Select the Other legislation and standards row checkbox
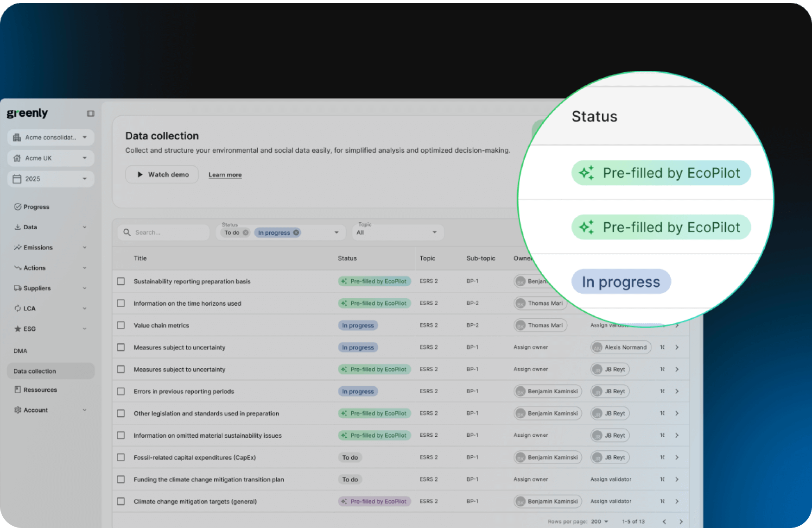This screenshot has width=812, height=528. (x=121, y=413)
